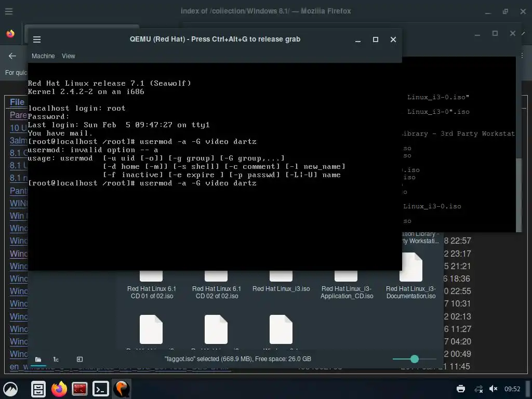Open the QEMU window hamburger menu
Screen dimensions: 532x399
[37, 39]
